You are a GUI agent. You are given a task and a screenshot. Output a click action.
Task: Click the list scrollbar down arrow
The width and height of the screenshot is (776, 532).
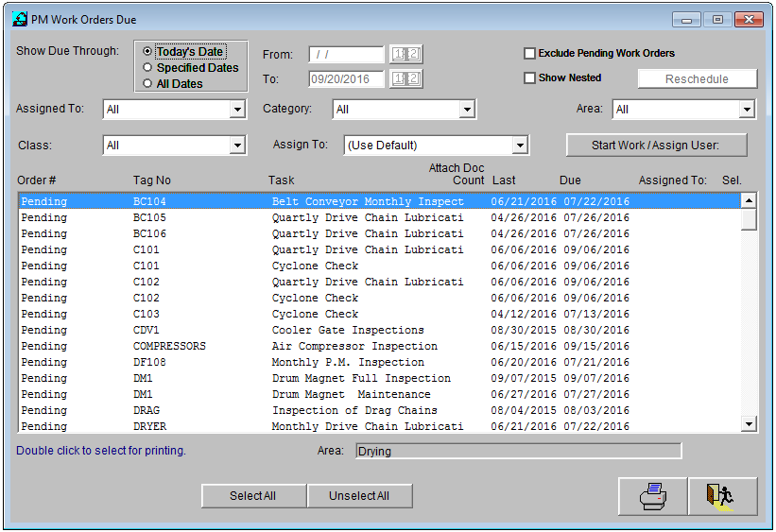coord(749,423)
